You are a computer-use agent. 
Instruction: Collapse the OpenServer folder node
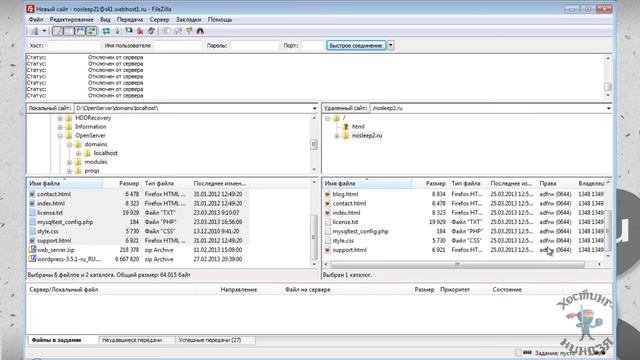click(60, 136)
